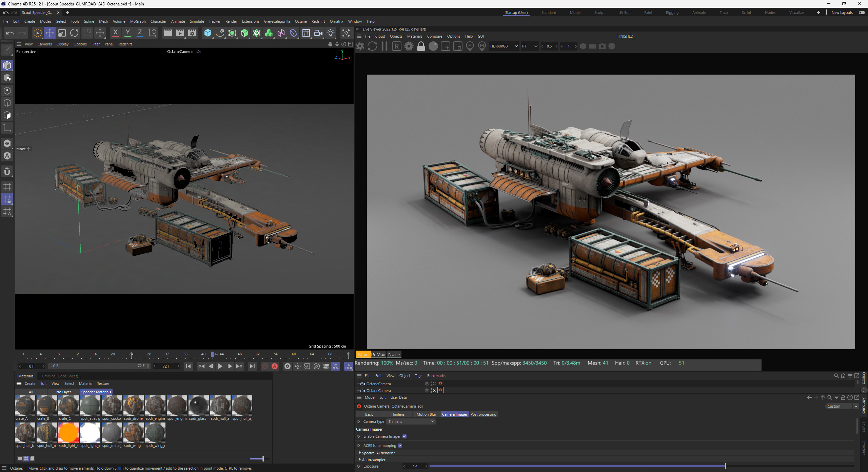Toggle the New Layouts switch
The height and width of the screenshot is (472, 868).
[862, 13]
